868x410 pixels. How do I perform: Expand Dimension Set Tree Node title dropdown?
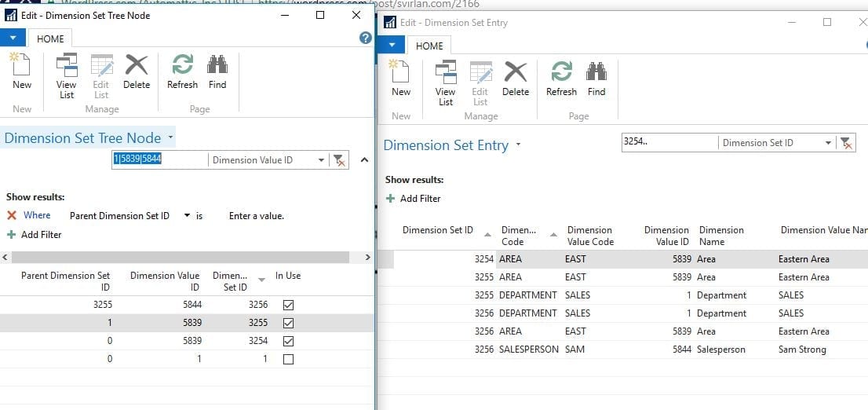click(x=170, y=137)
